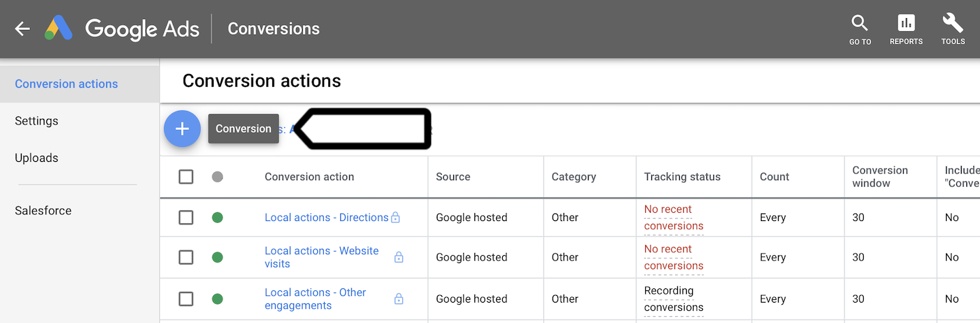The height and width of the screenshot is (323, 980).
Task: Check the Local actions - Directions row checkbox
Action: (186, 218)
